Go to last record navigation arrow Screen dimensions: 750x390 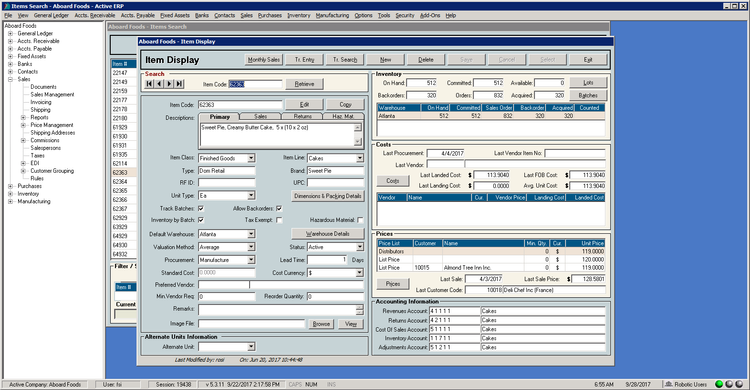coord(179,84)
